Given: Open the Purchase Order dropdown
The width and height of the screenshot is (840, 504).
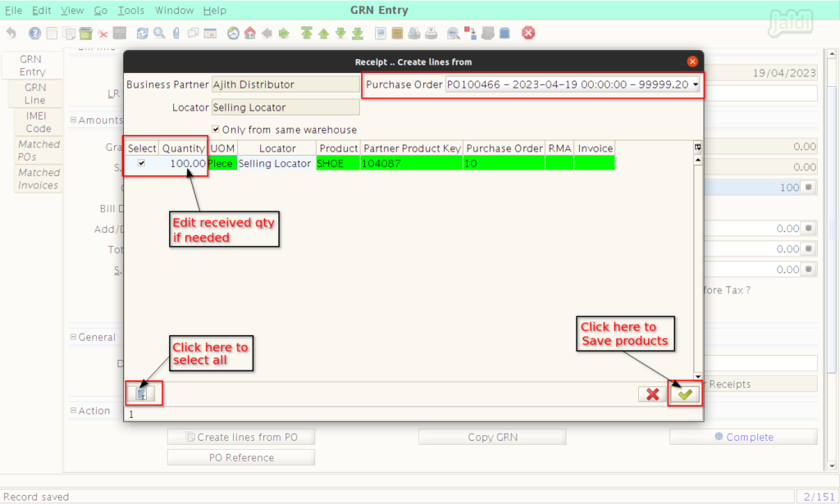Looking at the screenshot, I should tap(696, 84).
